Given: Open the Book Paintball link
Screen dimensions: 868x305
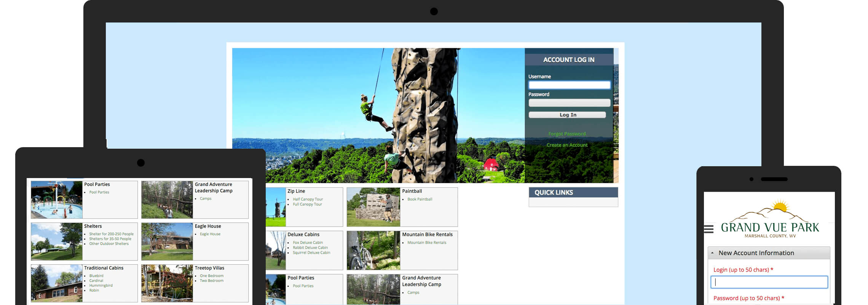Looking at the screenshot, I should click(420, 199).
